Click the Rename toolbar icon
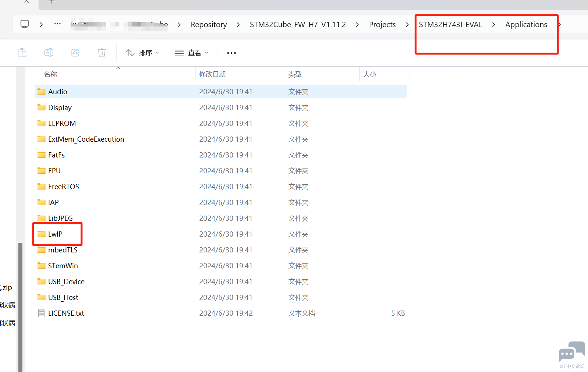 (x=49, y=53)
